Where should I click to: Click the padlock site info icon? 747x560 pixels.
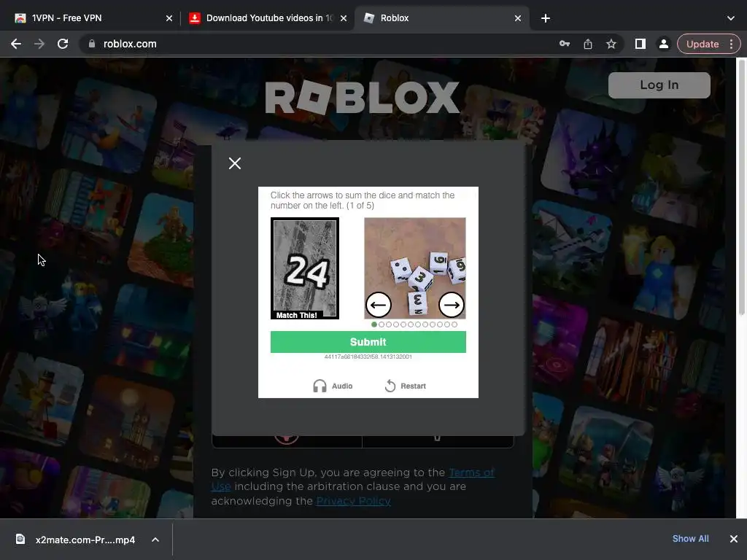pyautogui.click(x=91, y=44)
